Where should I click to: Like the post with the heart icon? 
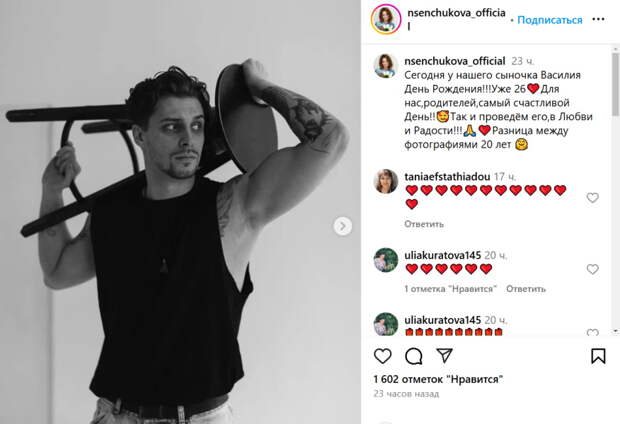382,356
